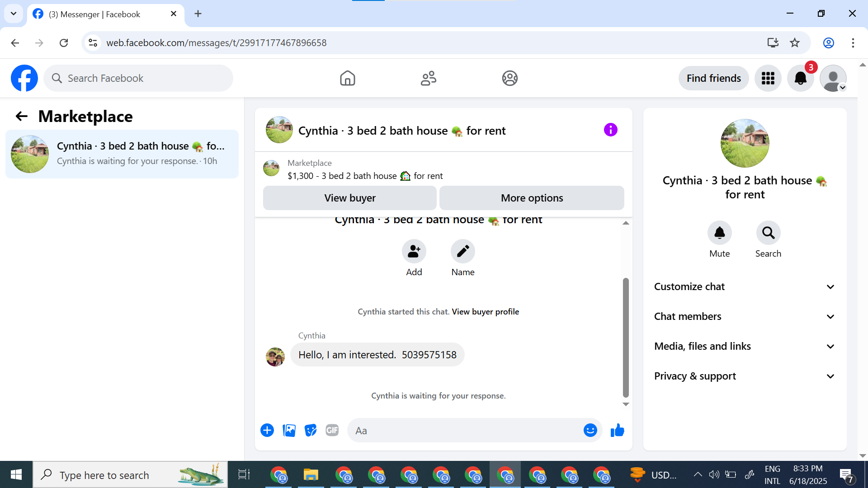Open the Groups icon in top navigation
This screenshot has height=488, width=868.
click(x=509, y=78)
